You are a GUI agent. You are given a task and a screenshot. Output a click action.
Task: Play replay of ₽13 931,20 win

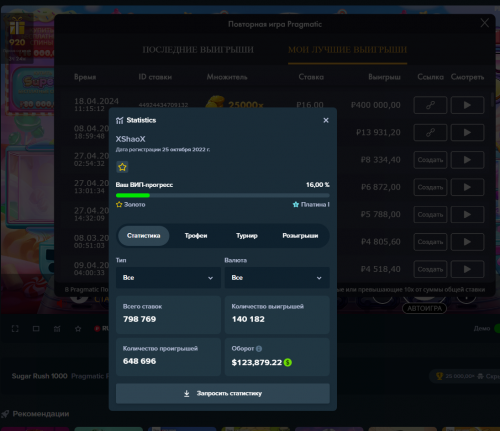[467, 132]
